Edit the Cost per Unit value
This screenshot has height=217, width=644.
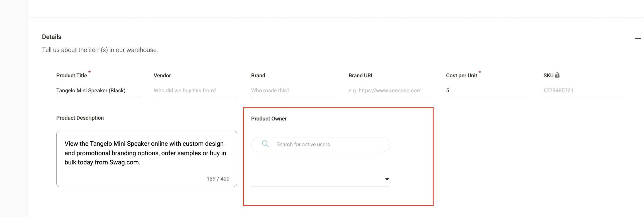point(487,91)
